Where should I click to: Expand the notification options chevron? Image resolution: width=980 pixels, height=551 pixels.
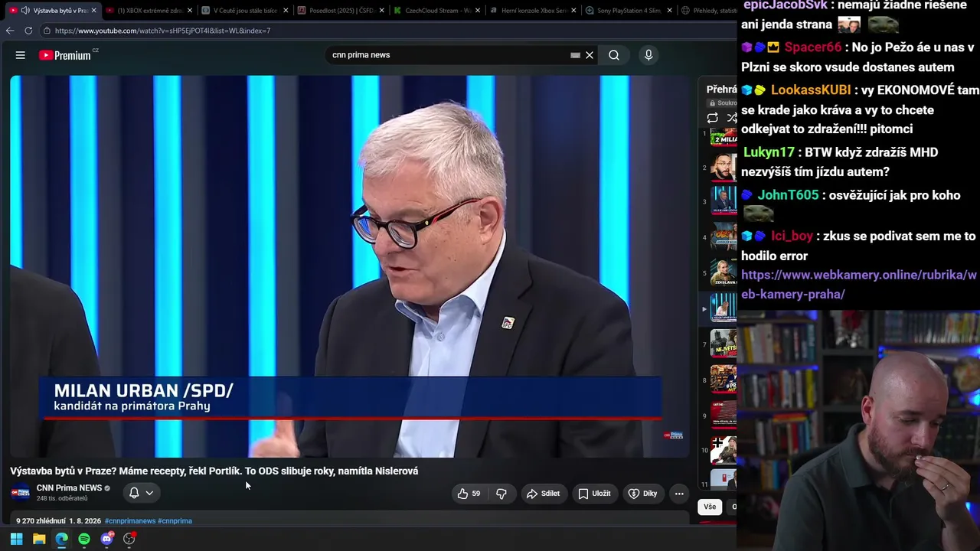(149, 493)
